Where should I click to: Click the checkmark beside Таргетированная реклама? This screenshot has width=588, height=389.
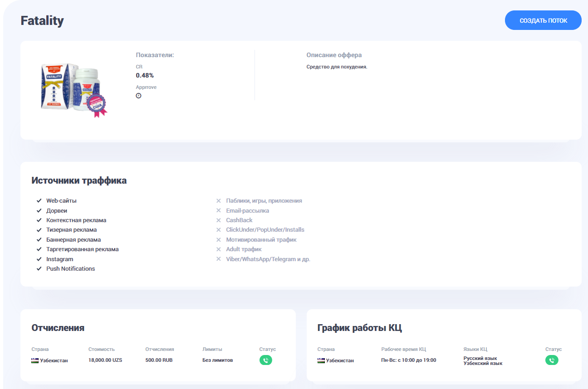point(39,249)
